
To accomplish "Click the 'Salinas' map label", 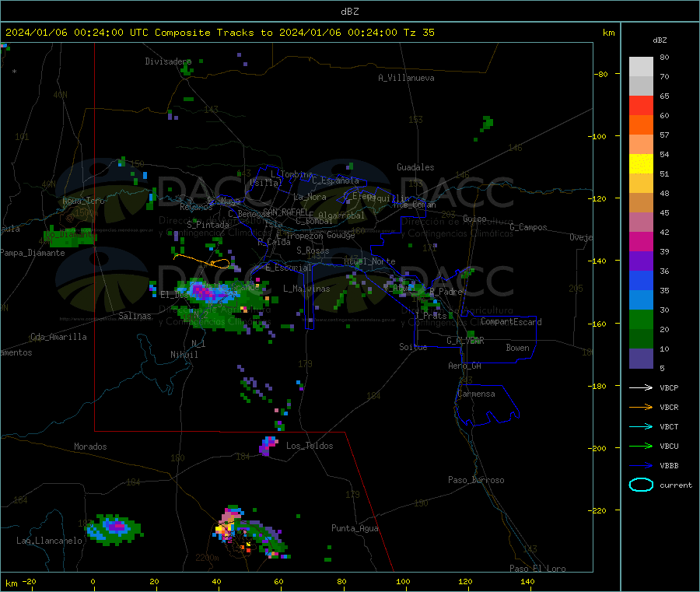I will [x=135, y=316].
